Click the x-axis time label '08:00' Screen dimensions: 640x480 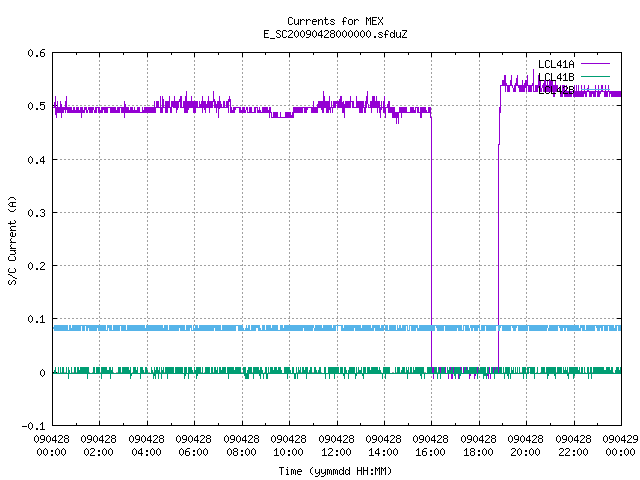pos(241,452)
